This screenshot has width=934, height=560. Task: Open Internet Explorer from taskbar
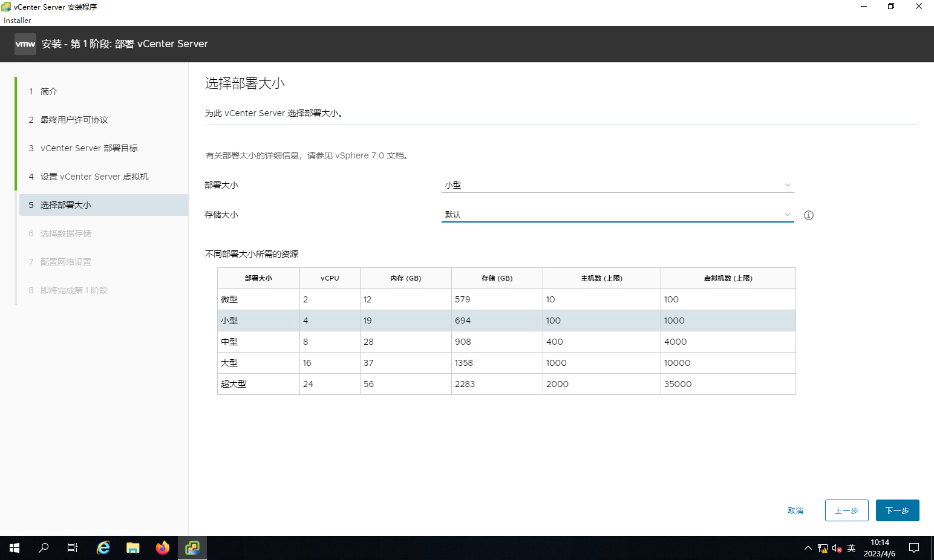coord(103,548)
